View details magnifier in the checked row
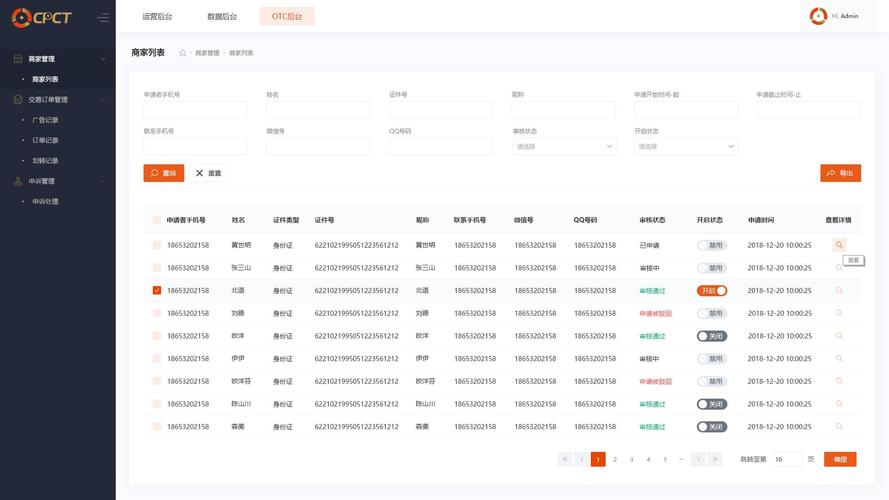The height and width of the screenshot is (500, 889). pyautogui.click(x=839, y=290)
